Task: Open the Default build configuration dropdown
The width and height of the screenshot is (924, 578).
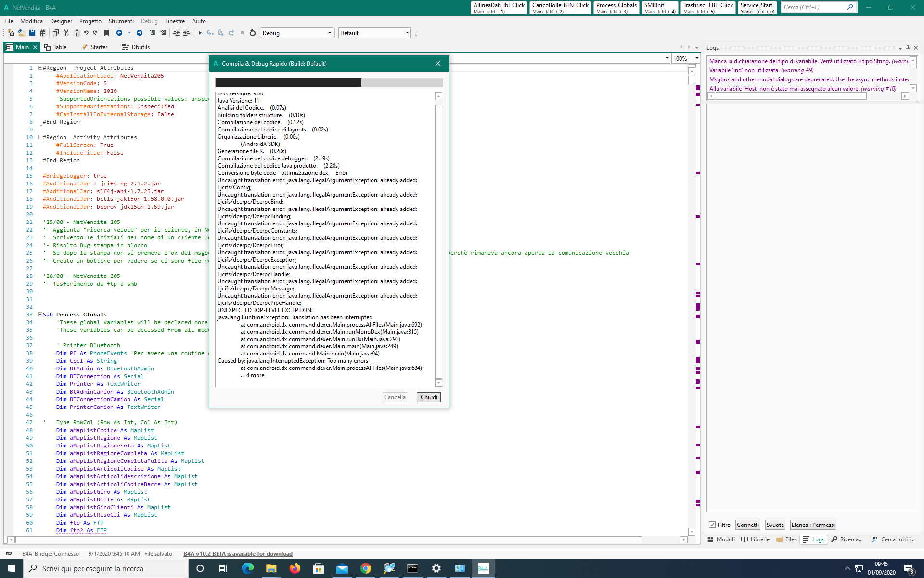Action: [407, 33]
